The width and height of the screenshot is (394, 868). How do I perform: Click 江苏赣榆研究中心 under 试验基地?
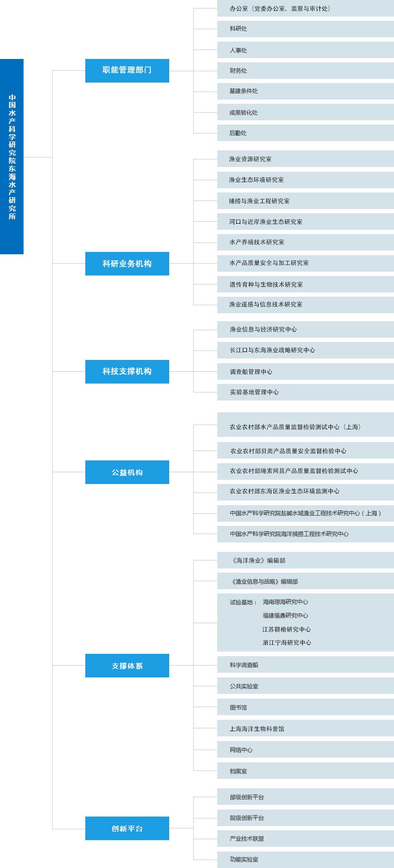pyautogui.click(x=287, y=629)
